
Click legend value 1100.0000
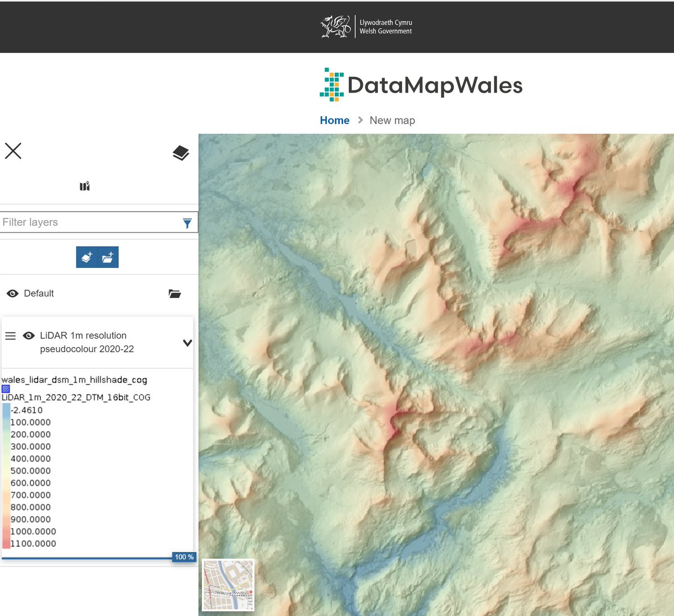coord(33,544)
